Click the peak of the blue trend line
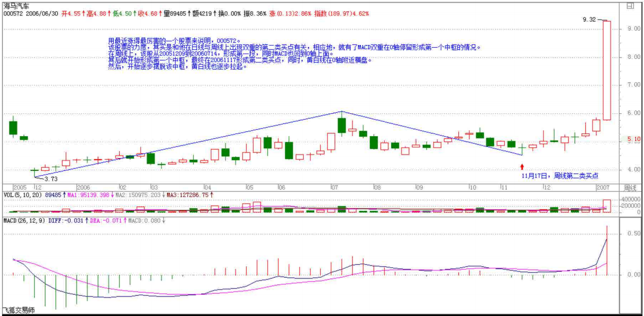Viewport: 644px width, 316px height. pos(342,112)
